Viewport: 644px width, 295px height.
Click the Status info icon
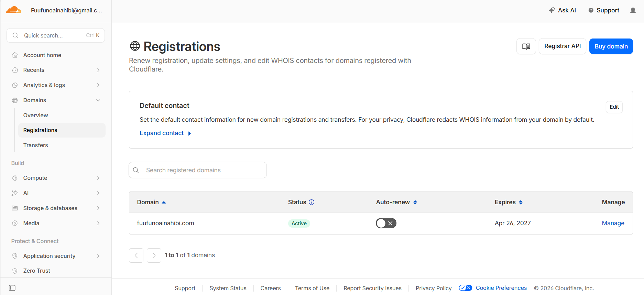tap(312, 202)
